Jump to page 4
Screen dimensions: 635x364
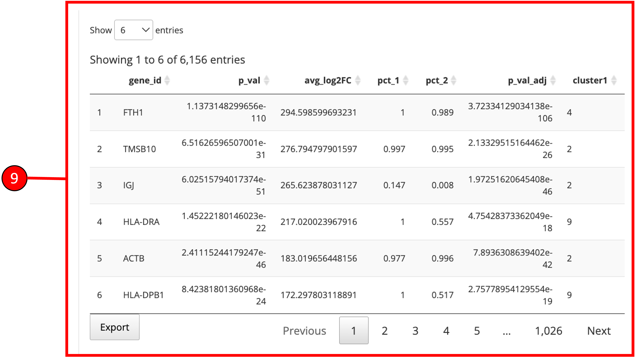pyautogui.click(x=446, y=331)
